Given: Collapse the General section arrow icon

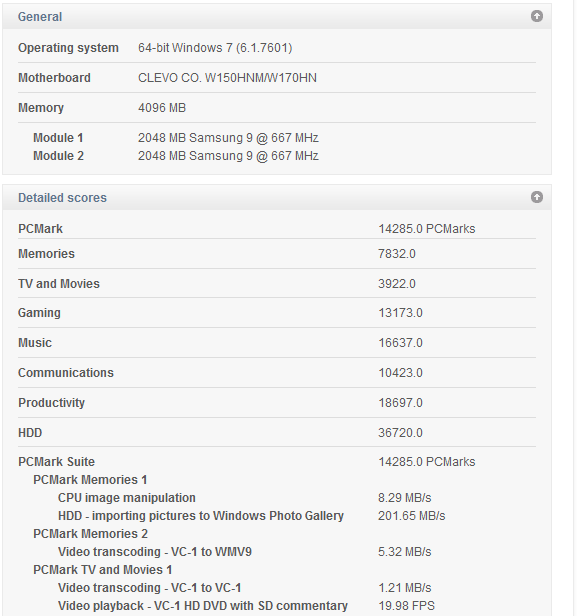Looking at the screenshot, I should point(537,16).
